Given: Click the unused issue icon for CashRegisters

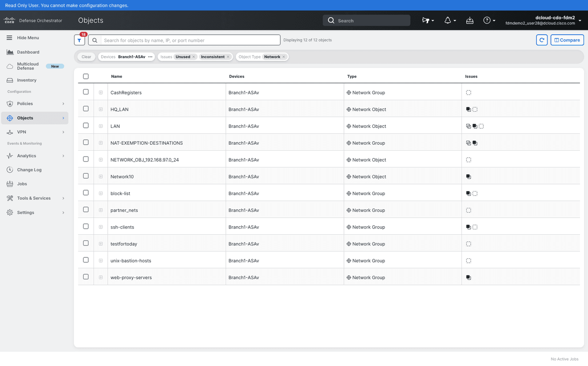Looking at the screenshot, I should tap(469, 93).
